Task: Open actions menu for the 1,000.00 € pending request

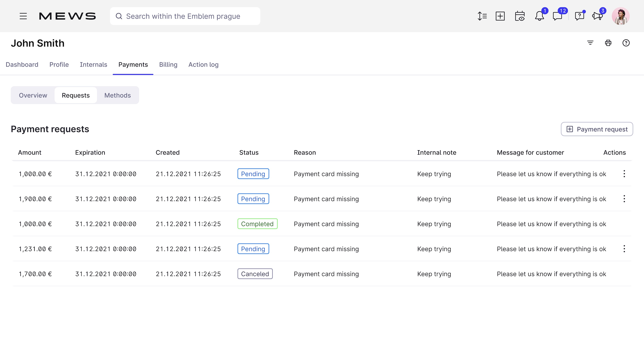Action: pos(624,174)
